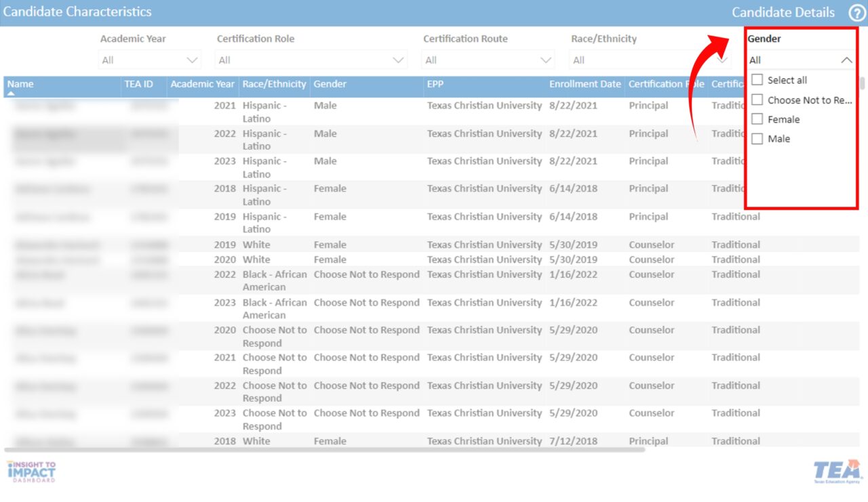Click the help question mark icon
The image size is (868, 502).
coord(856,13)
